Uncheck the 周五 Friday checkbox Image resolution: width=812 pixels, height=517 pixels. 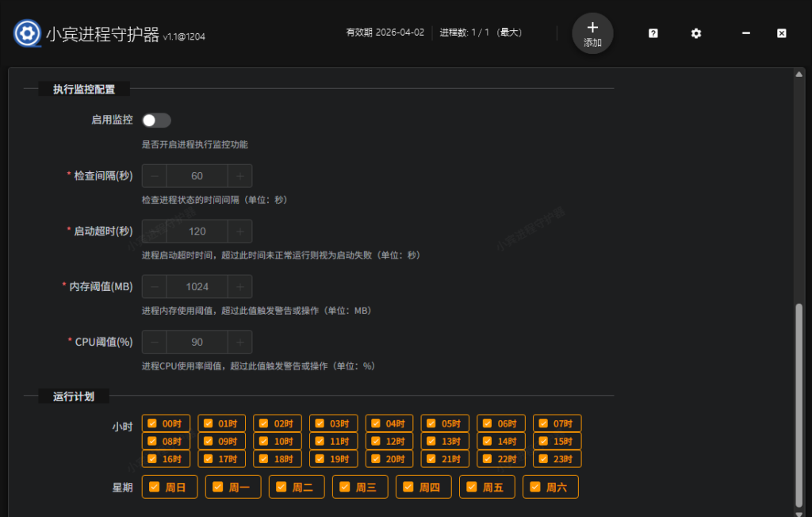(487, 486)
